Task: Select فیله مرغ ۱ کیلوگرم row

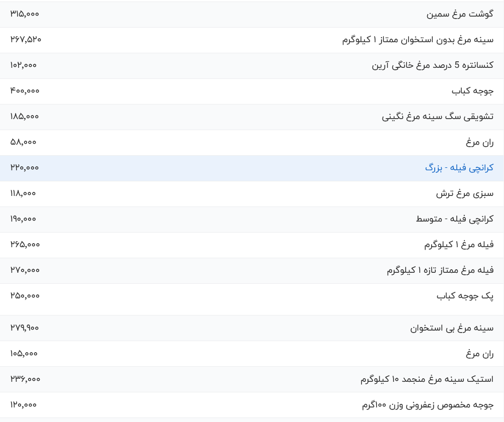Action: (x=251, y=245)
